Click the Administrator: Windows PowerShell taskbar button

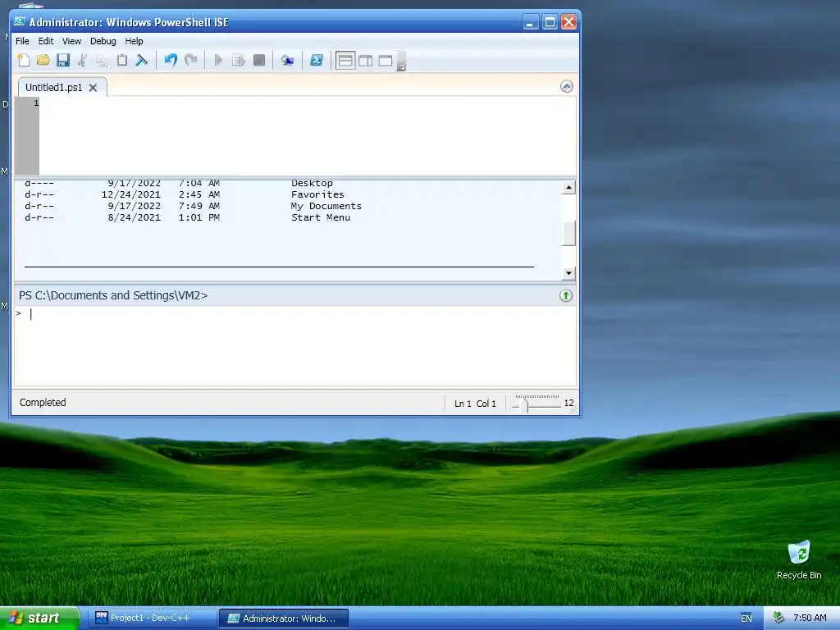click(x=284, y=619)
